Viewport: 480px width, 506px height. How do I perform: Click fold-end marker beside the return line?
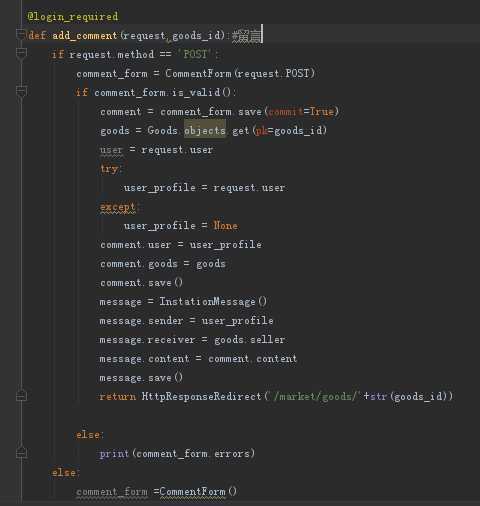(x=21, y=396)
